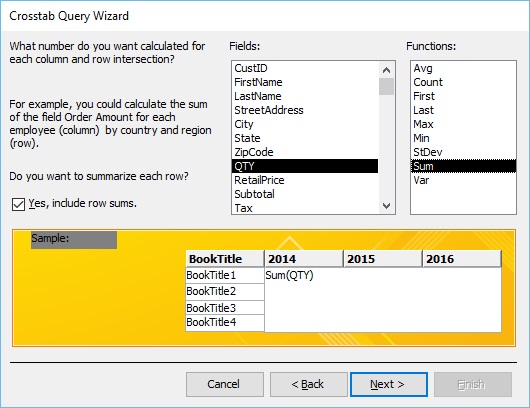Select the RetailPrice field
530x408 pixels.
[x=305, y=180]
